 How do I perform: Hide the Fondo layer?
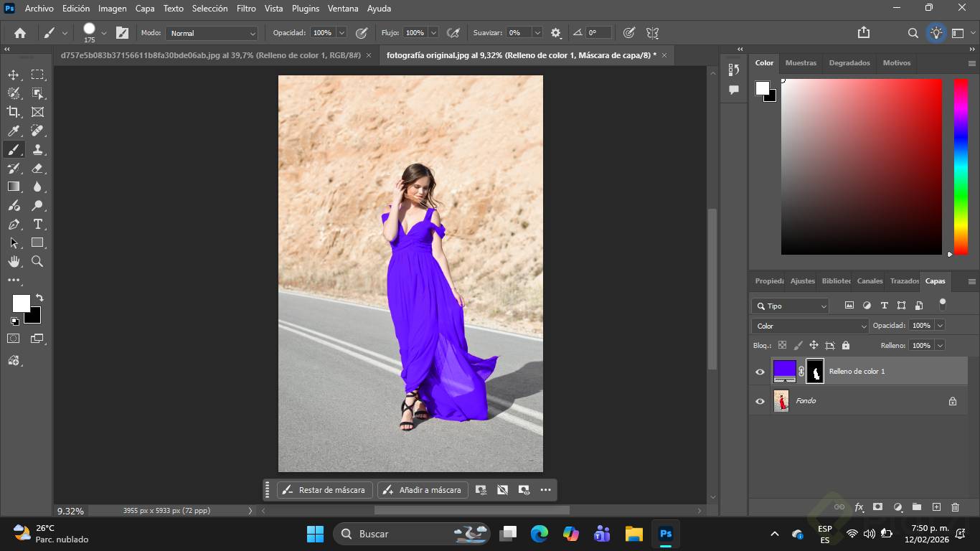[x=760, y=401]
